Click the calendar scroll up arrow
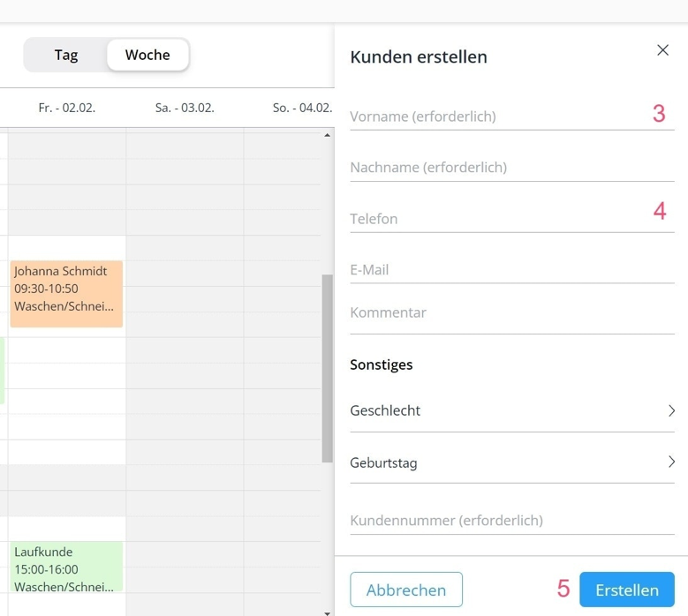The height and width of the screenshot is (616, 688). 327,136
